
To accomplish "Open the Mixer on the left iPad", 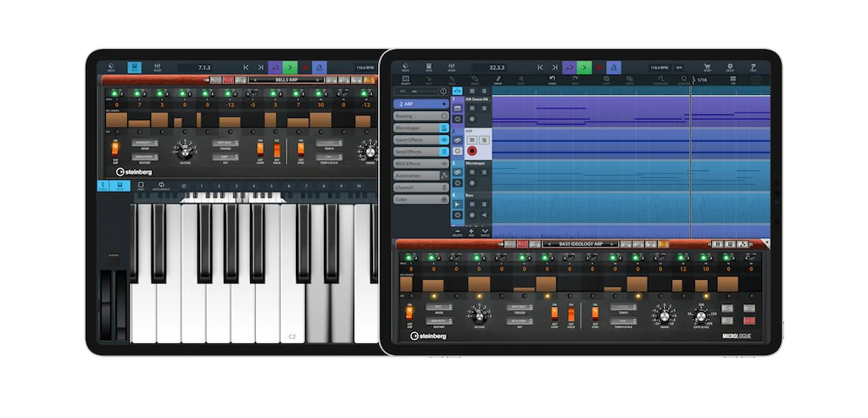I will 157,68.
